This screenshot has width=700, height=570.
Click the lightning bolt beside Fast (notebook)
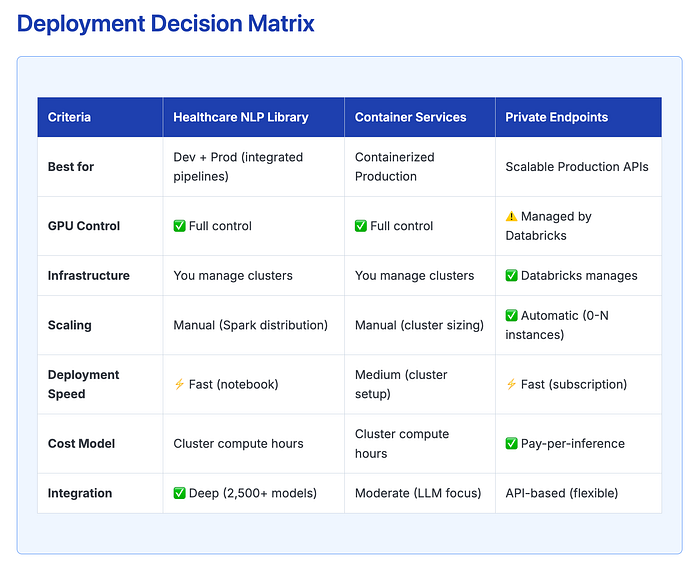coord(179,384)
